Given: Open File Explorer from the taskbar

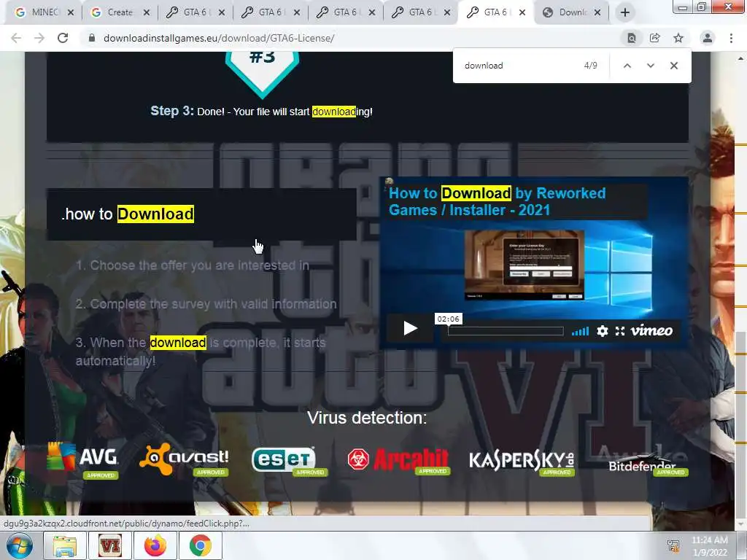Looking at the screenshot, I should [65, 545].
